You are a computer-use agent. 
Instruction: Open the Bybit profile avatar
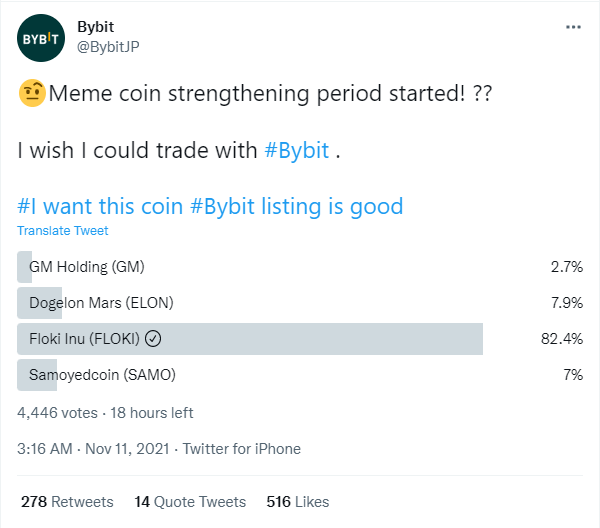[x=41, y=38]
